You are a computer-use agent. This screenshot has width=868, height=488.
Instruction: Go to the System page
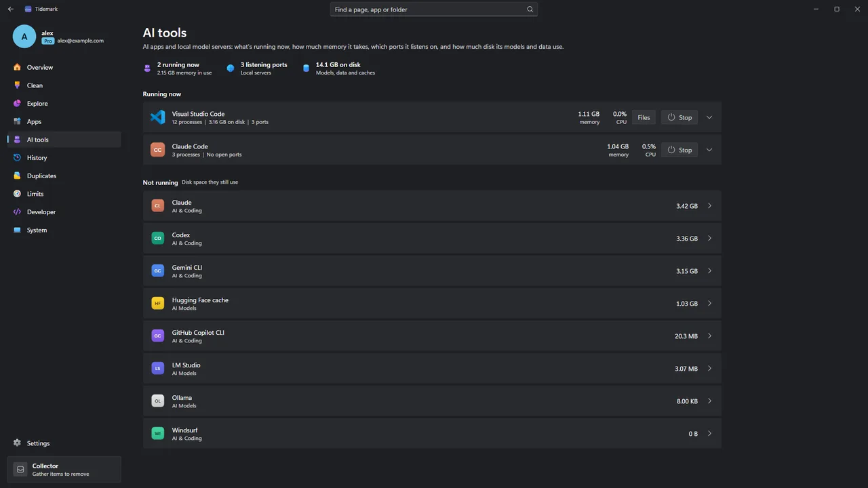pyautogui.click(x=64, y=230)
